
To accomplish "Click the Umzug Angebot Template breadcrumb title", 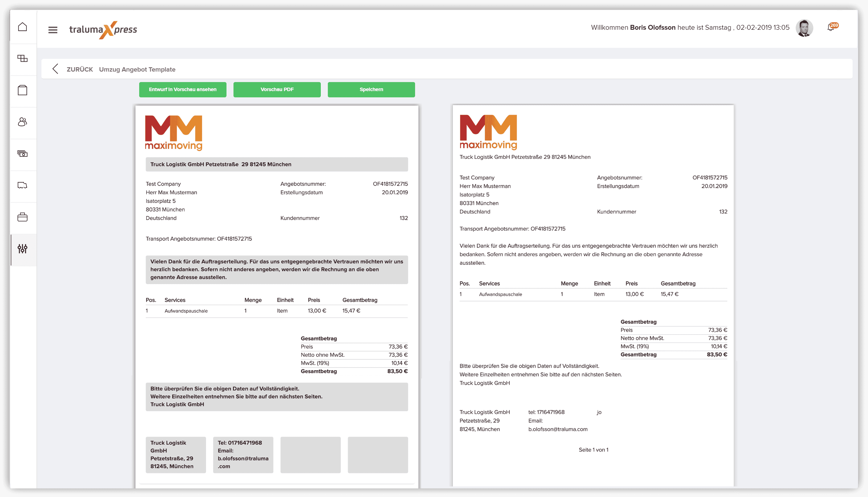I will pos(137,69).
